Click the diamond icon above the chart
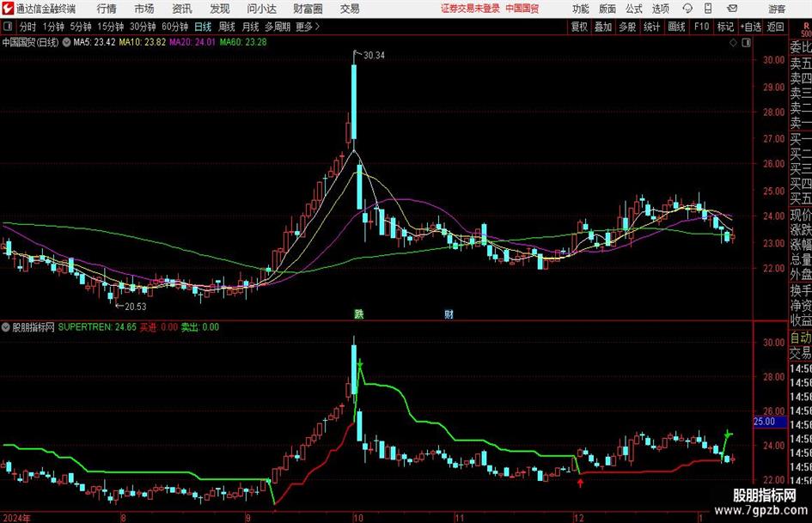This screenshot has width=812, height=523. coord(733,43)
